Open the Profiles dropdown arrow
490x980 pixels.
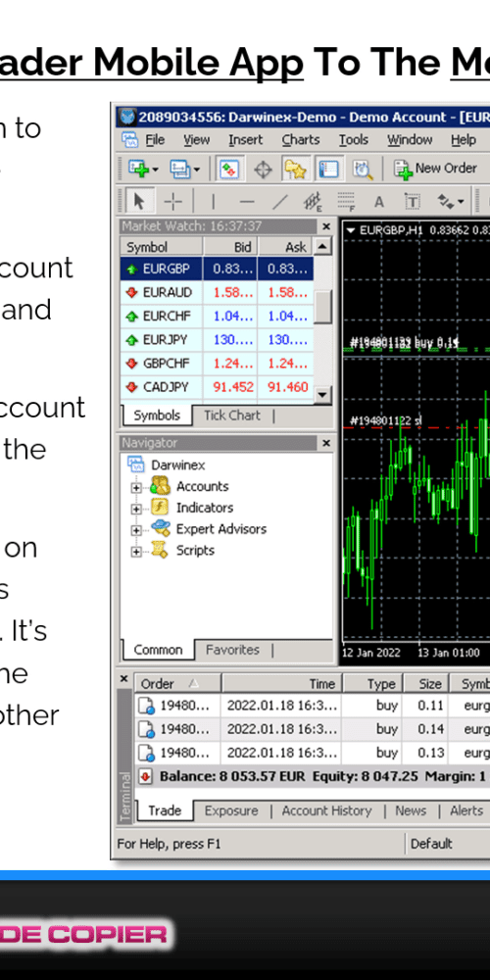196,170
